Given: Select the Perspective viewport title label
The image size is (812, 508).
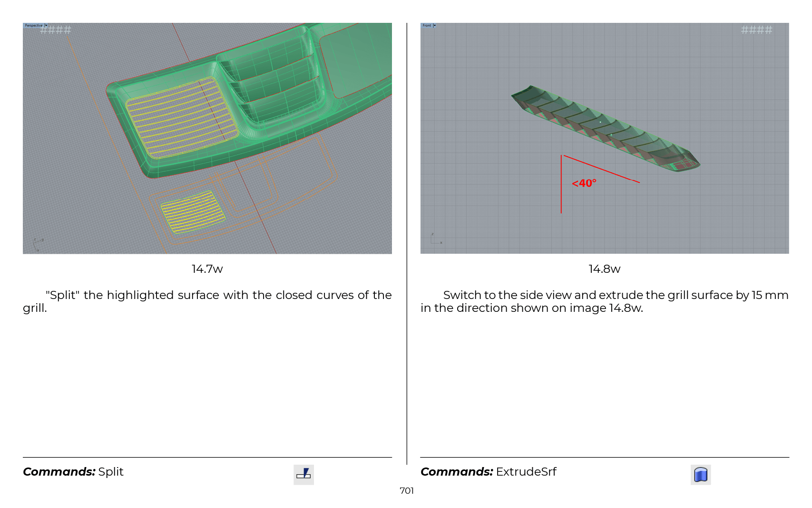Looking at the screenshot, I should click(33, 26).
